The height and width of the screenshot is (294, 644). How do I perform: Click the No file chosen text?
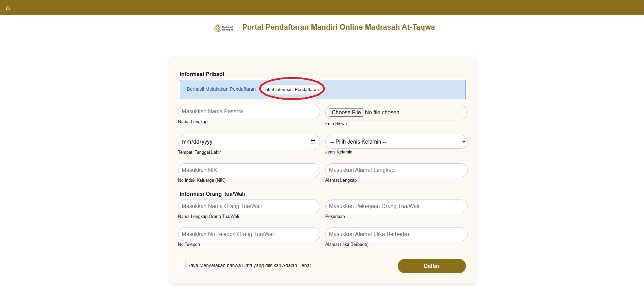382,113
